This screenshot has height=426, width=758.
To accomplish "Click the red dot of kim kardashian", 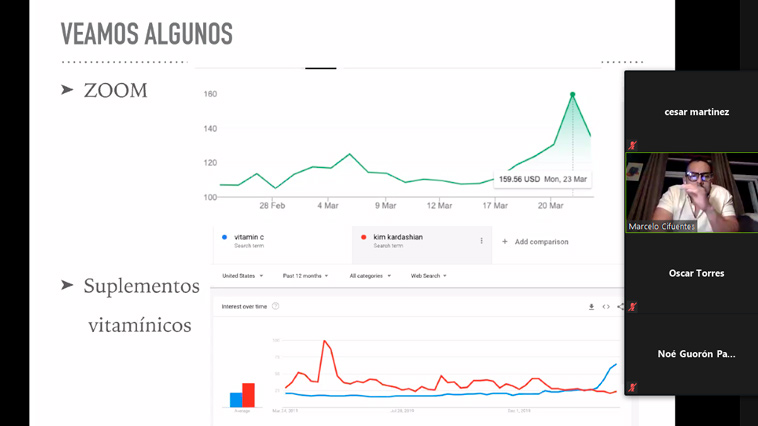I will pos(364,237).
